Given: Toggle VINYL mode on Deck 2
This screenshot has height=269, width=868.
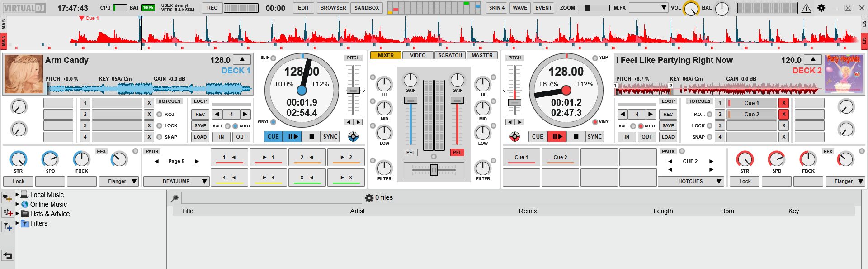Looking at the screenshot, I should click(595, 122).
